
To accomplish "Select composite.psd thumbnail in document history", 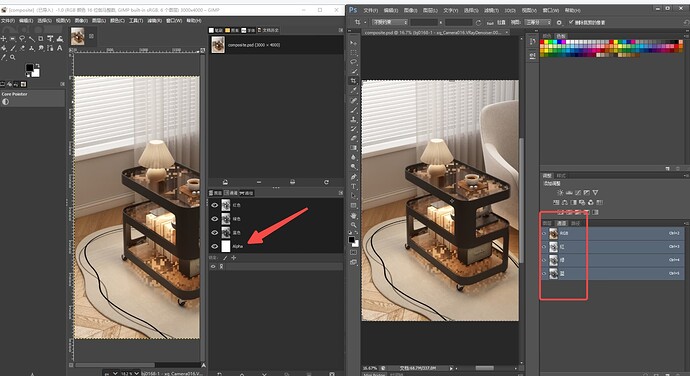I will tap(218, 44).
